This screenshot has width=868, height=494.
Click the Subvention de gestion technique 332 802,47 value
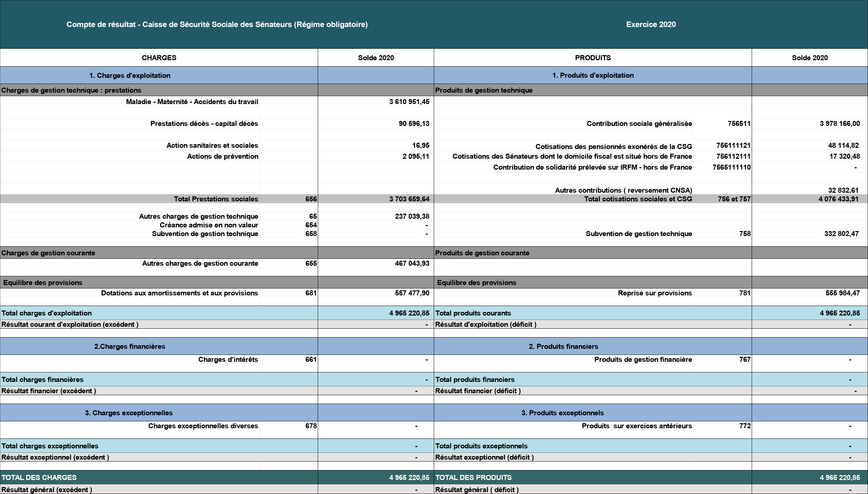click(x=841, y=234)
